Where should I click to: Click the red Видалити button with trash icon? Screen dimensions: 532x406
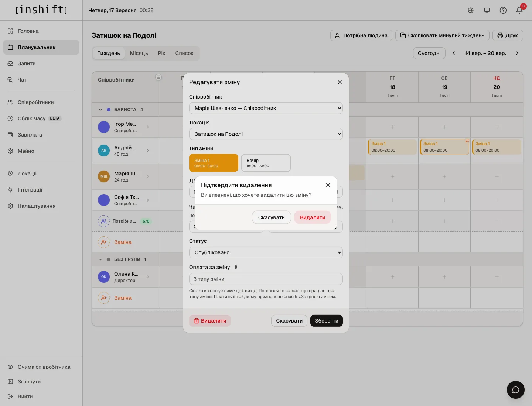(210, 321)
